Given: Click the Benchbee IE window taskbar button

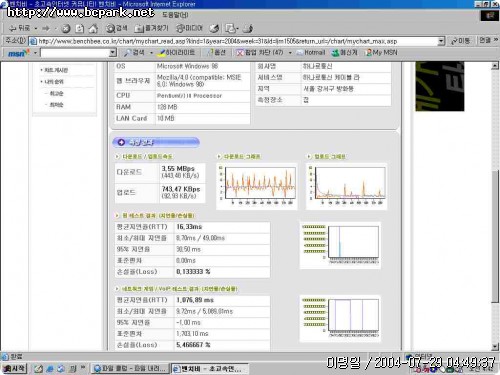Looking at the screenshot, I should coord(210,369).
